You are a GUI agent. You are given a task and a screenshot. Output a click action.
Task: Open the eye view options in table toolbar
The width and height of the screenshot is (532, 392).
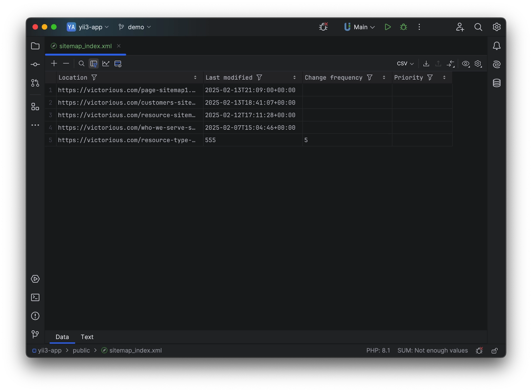coord(465,63)
